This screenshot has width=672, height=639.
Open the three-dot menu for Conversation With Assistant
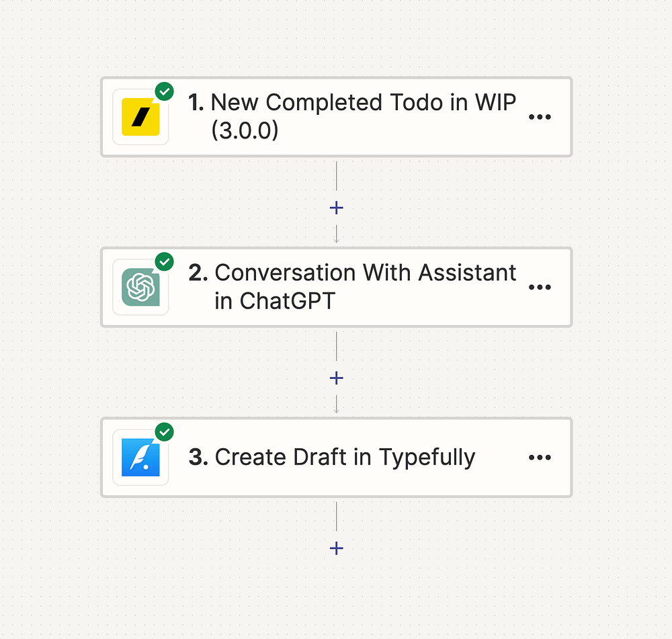click(540, 288)
